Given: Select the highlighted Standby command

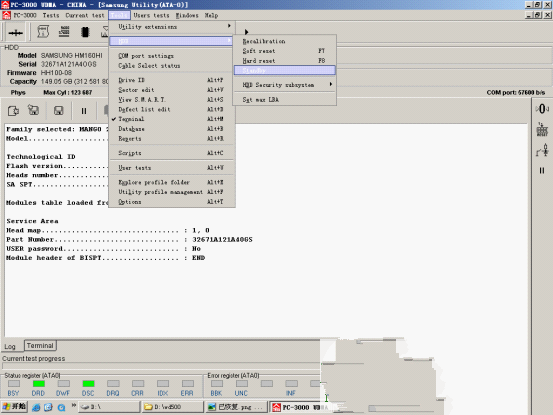Looking at the screenshot, I should point(284,71).
